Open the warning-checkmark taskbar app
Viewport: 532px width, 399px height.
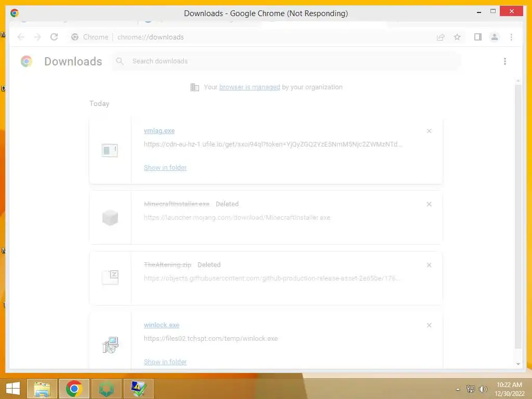138,389
